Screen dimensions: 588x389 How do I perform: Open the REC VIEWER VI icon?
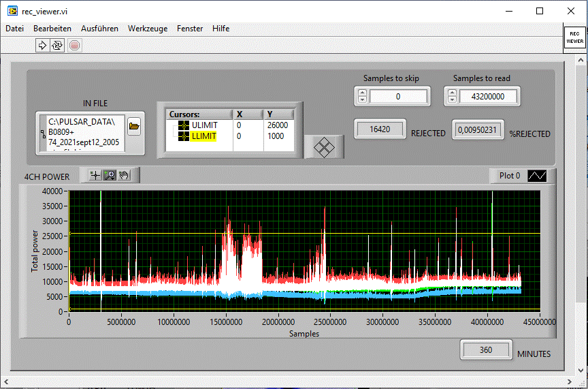(x=574, y=37)
